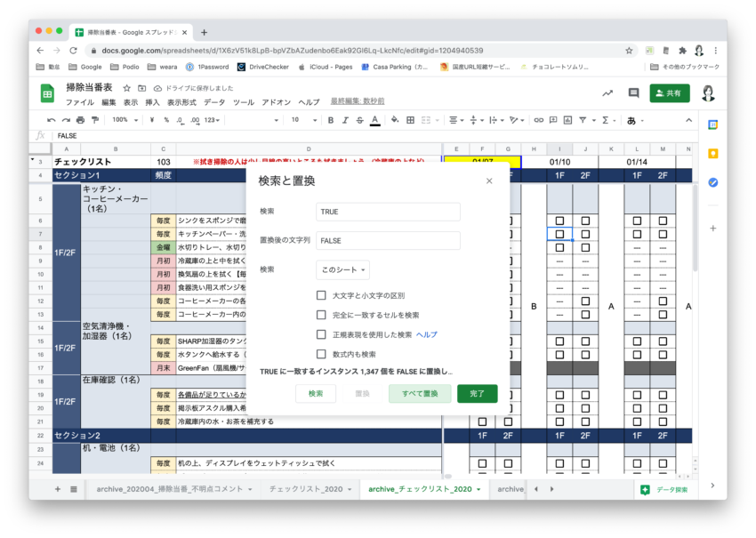
Task: Open the text color picker
Action: click(374, 120)
